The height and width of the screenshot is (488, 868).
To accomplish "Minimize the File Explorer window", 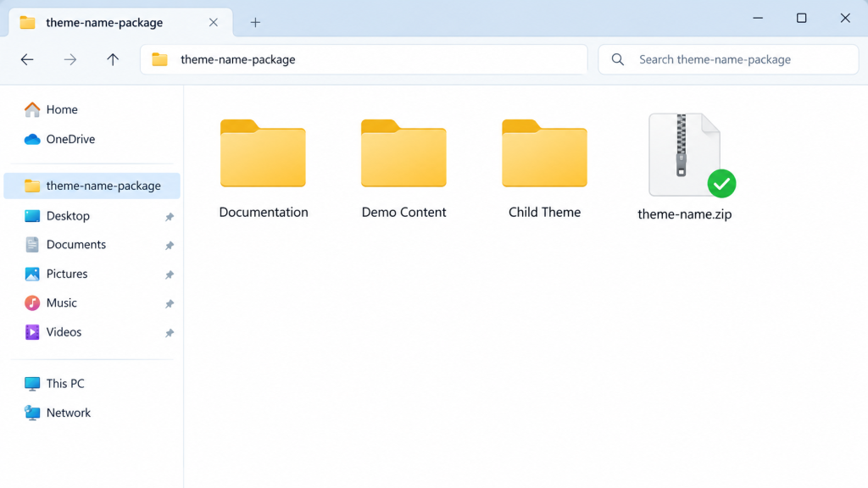I will pos(758,19).
